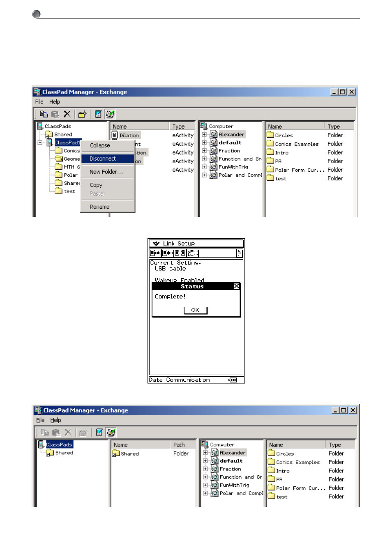Click greyed New Folder icon in lower window
The height and width of the screenshot is (555, 392).
pos(84,433)
